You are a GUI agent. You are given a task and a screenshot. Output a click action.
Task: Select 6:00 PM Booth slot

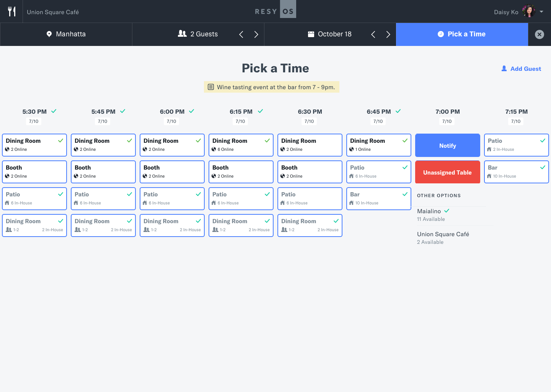(172, 172)
